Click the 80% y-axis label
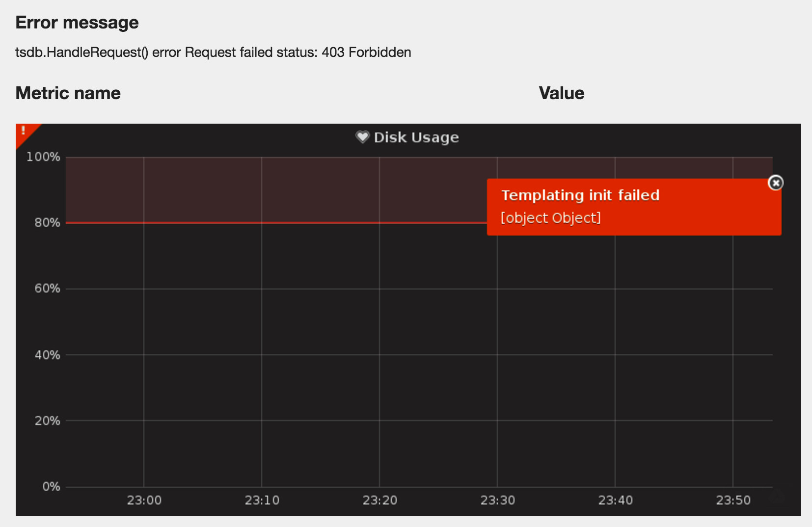Screen dimensions: 812x527 [x=47, y=223]
